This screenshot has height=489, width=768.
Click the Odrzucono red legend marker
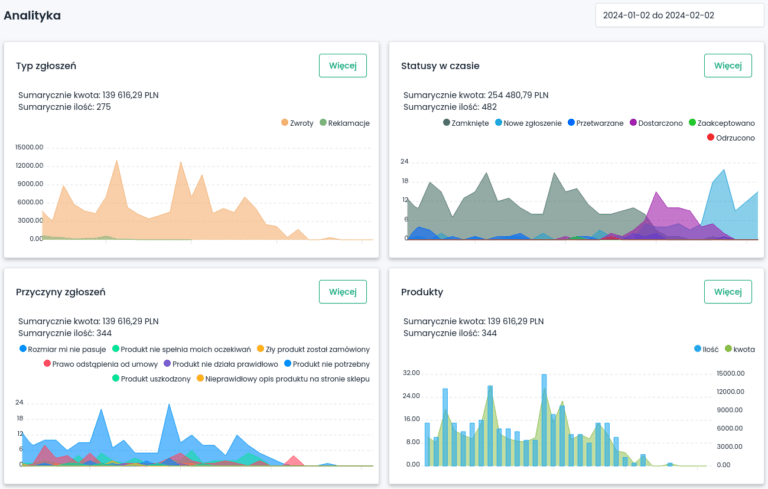pos(698,137)
